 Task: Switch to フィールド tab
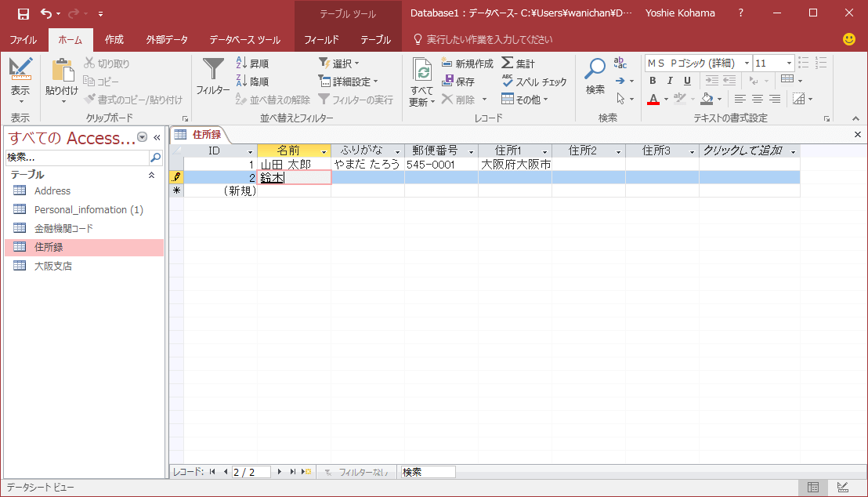pyautogui.click(x=321, y=40)
